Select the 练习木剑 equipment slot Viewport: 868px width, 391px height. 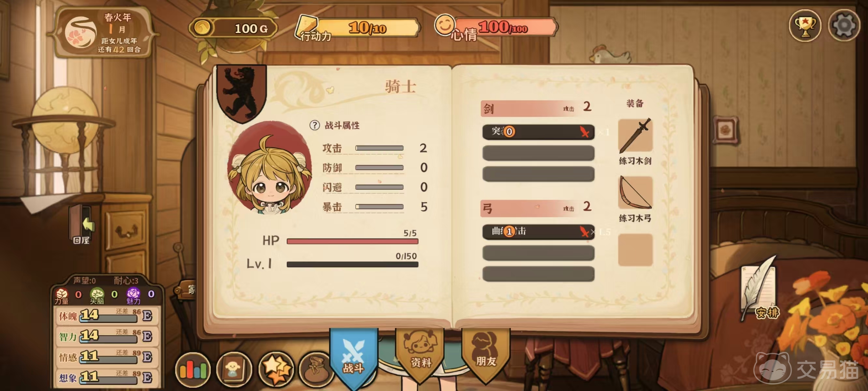[x=635, y=136]
